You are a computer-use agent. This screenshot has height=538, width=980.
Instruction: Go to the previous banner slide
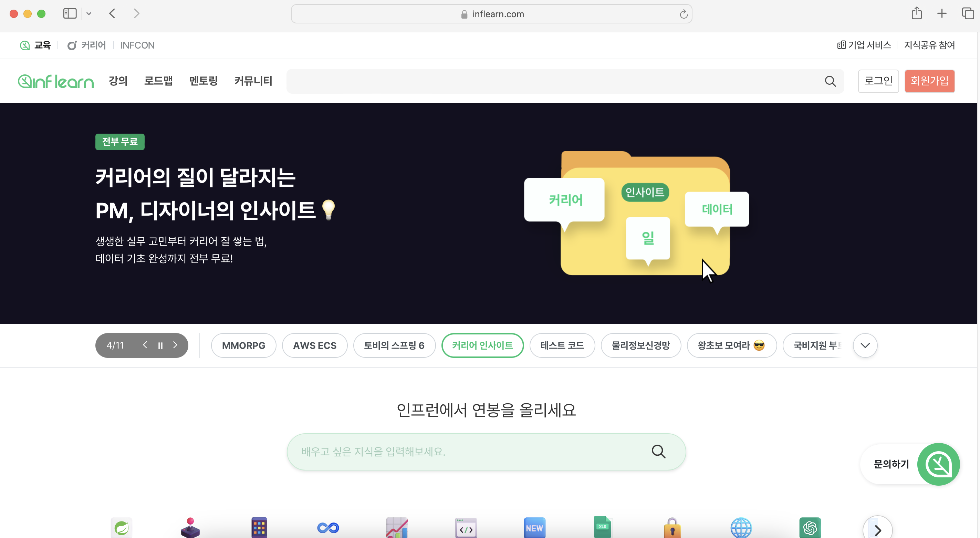pos(145,345)
